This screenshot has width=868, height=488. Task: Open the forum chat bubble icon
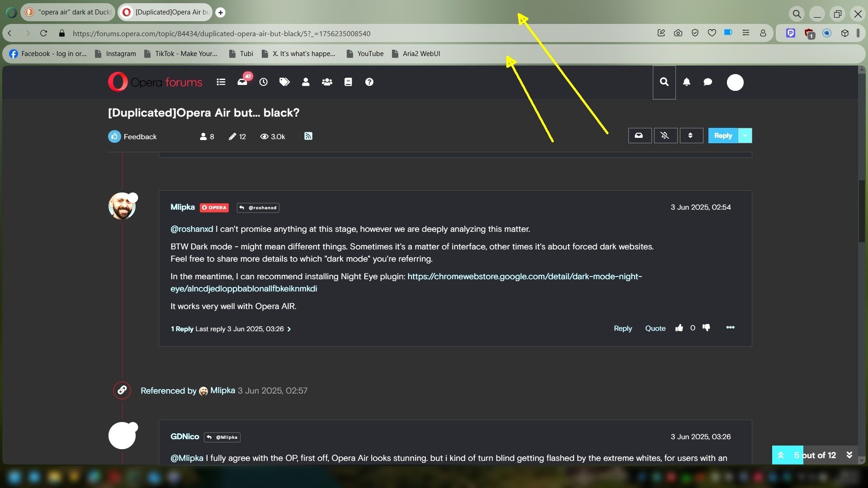pyautogui.click(x=708, y=82)
